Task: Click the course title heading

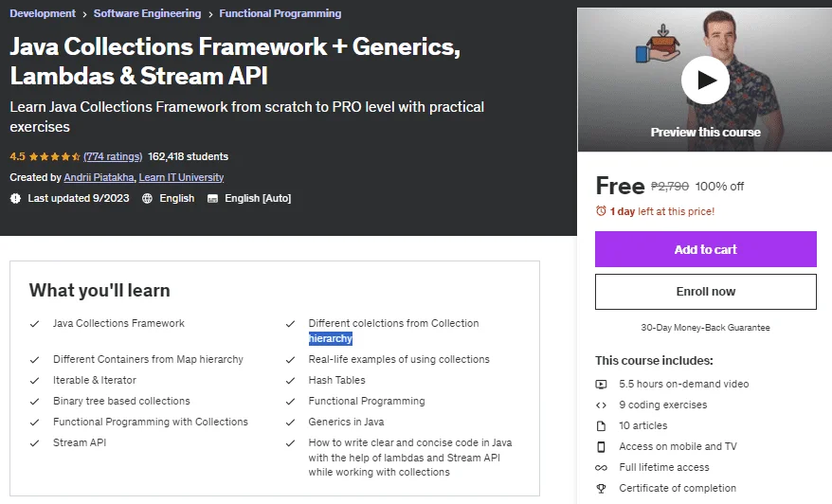Action: click(235, 61)
